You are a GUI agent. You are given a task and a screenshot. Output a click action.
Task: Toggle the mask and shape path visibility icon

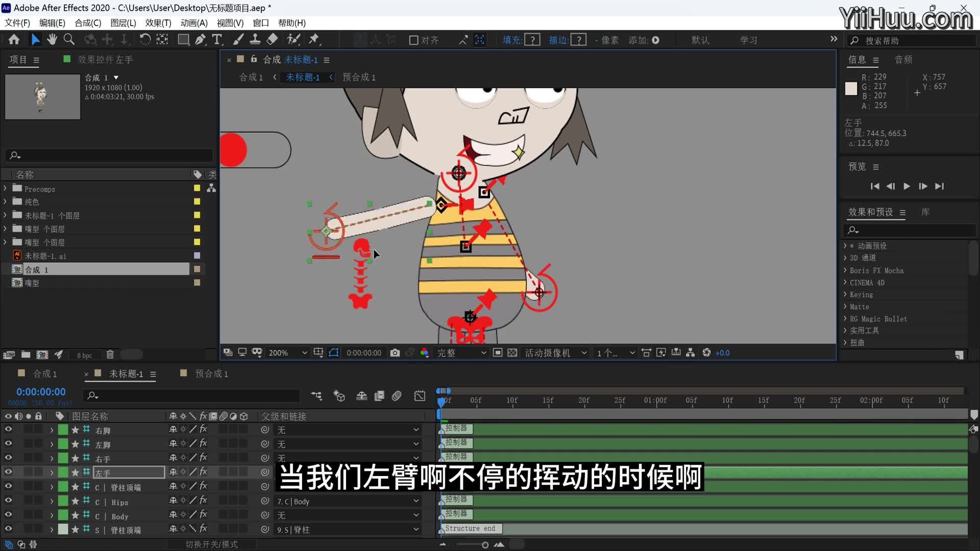[x=334, y=353]
